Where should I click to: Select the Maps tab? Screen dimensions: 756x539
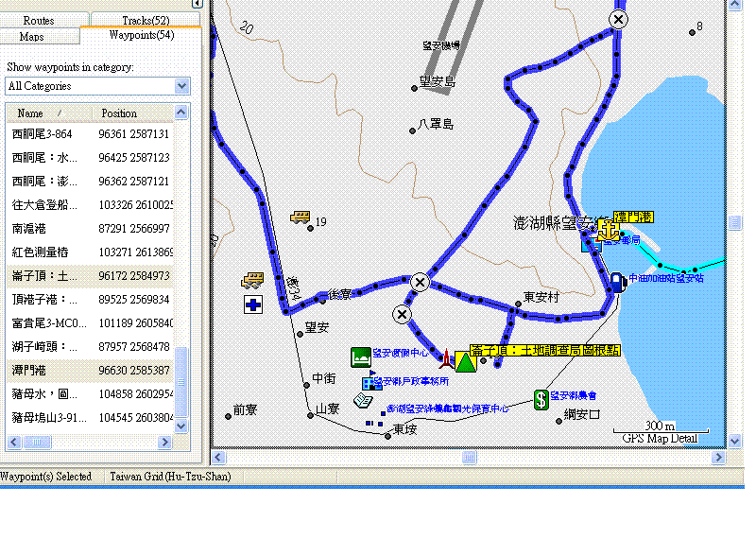(x=32, y=37)
